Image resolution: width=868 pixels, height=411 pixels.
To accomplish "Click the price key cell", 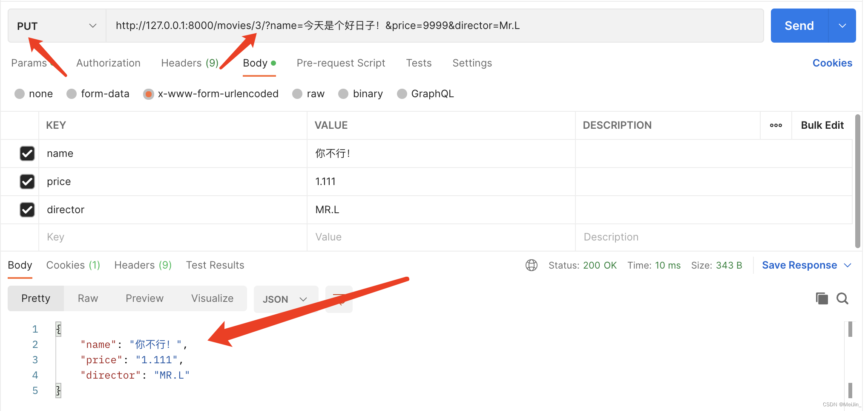I will [x=173, y=182].
